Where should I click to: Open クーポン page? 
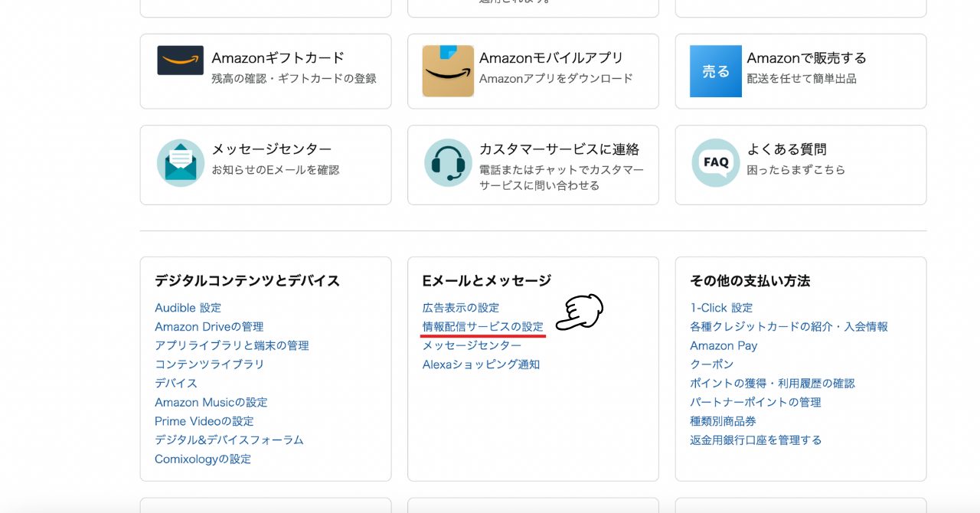(x=713, y=364)
